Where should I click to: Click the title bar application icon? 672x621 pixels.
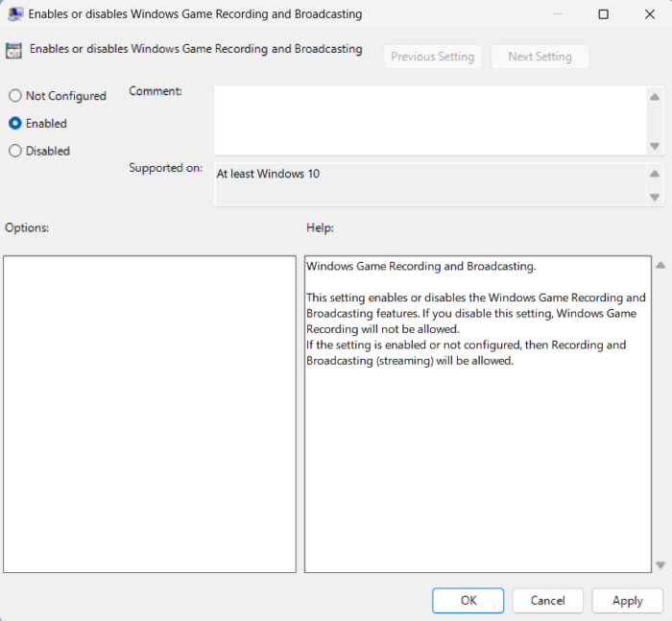[x=15, y=14]
